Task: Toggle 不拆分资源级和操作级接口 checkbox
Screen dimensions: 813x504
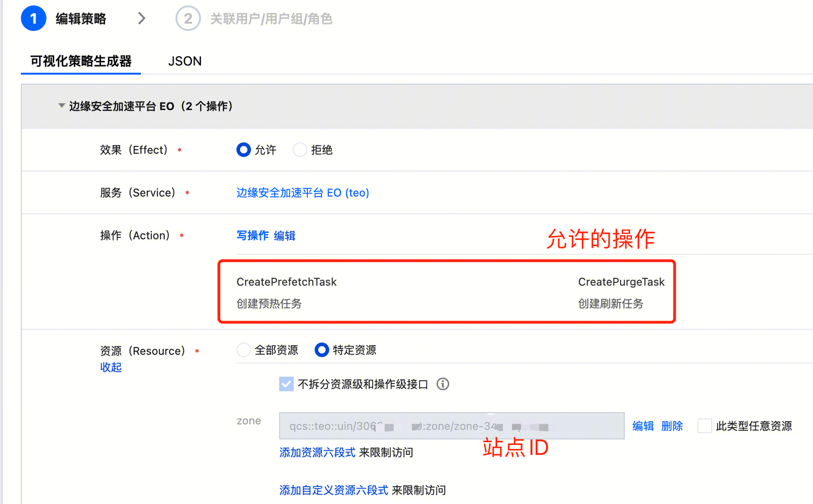Action: [286, 384]
